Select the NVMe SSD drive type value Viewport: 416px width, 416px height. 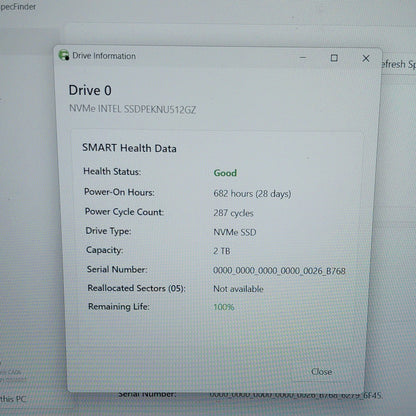pyautogui.click(x=235, y=232)
